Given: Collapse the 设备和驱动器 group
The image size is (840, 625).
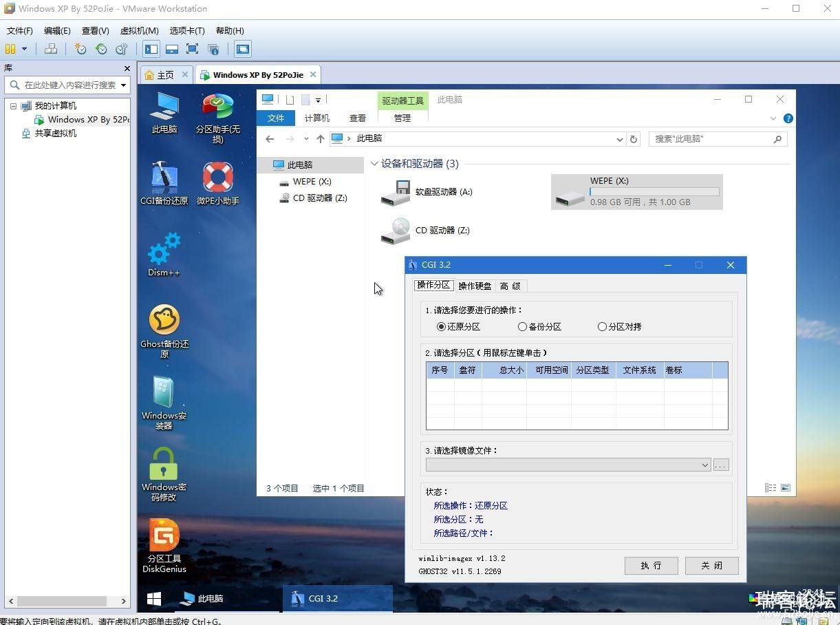Looking at the screenshot, I should coord(374,164).
